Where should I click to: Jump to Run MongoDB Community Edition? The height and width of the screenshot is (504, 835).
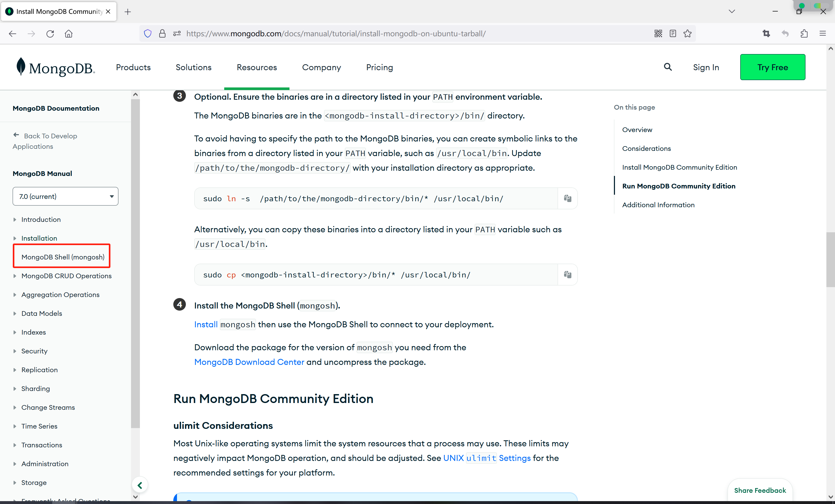(679, 186)
